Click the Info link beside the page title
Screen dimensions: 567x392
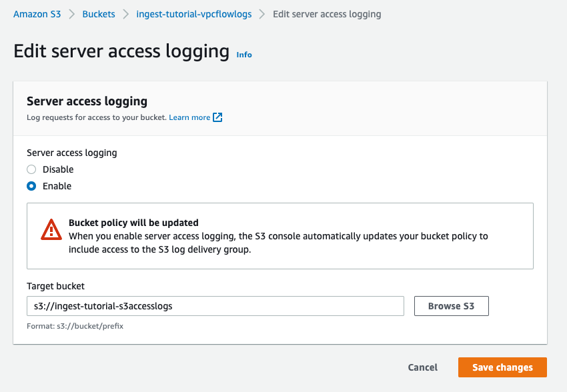click(x=244, y=55)
